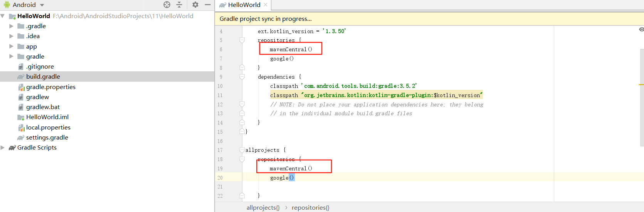Select gradlew.bat in the project tree

pyautogui.click(x=43, y=107)
